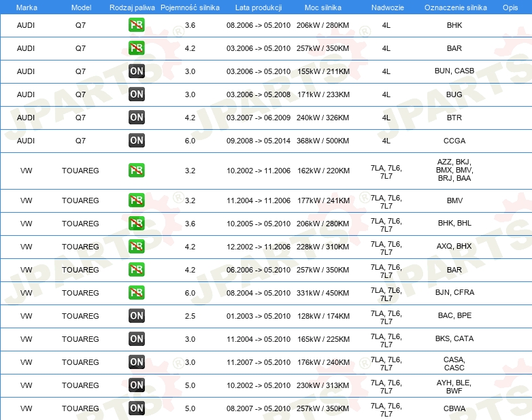The image size is (532, 420).
Task: Click the ON diesel icon for Audi Q7 BUG
Action: tap(136, 94)
